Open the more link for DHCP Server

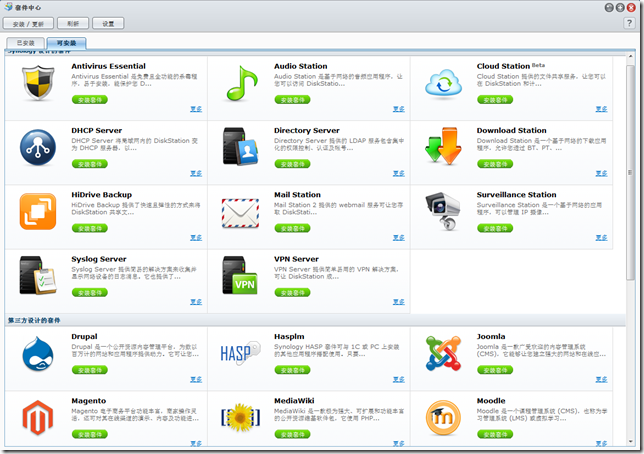pyautogui.click(x=196, y=173)
